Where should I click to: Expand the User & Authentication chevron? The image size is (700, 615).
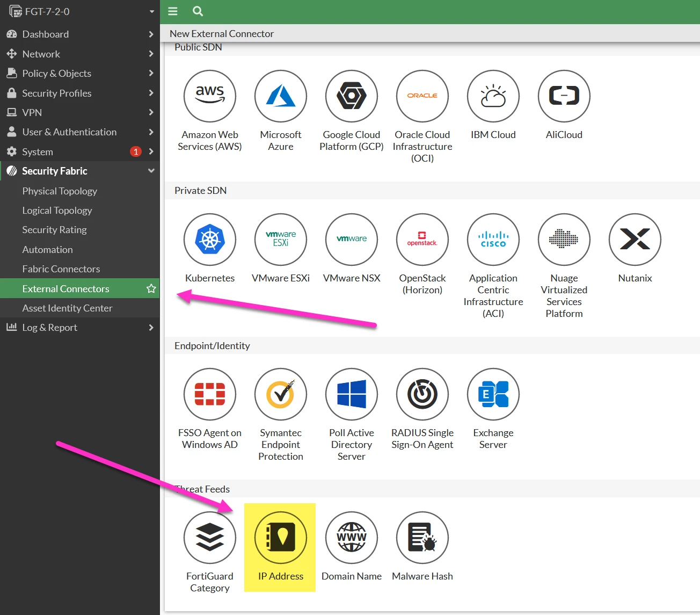(x=151, y=132)
